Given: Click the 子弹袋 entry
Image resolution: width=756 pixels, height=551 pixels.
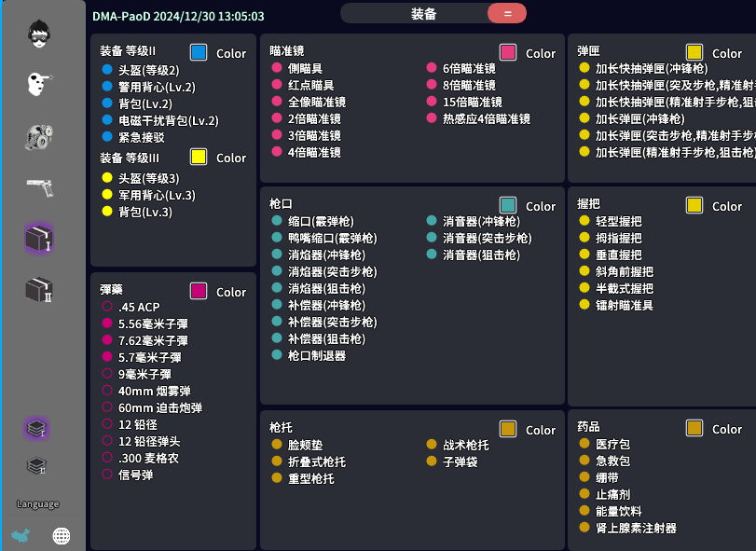Looking at the screenshot, I should click(460, 461).
